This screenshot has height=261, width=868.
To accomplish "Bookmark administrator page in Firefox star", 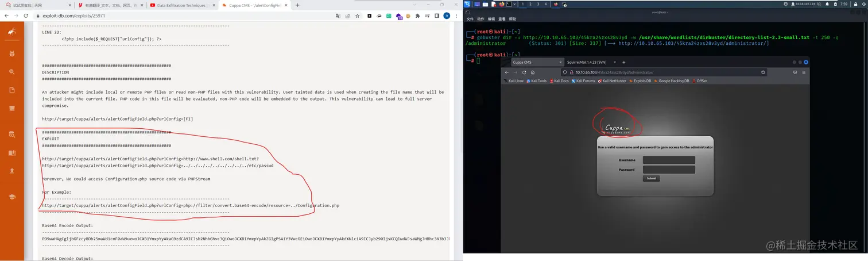I will pos(763,72).
